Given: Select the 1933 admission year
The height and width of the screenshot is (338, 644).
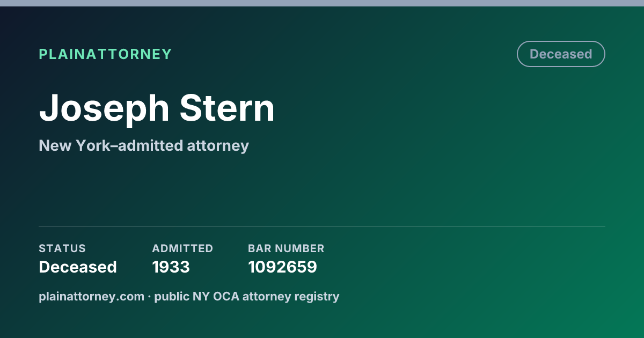Looking at the screenshot, I should pos(171,267).
